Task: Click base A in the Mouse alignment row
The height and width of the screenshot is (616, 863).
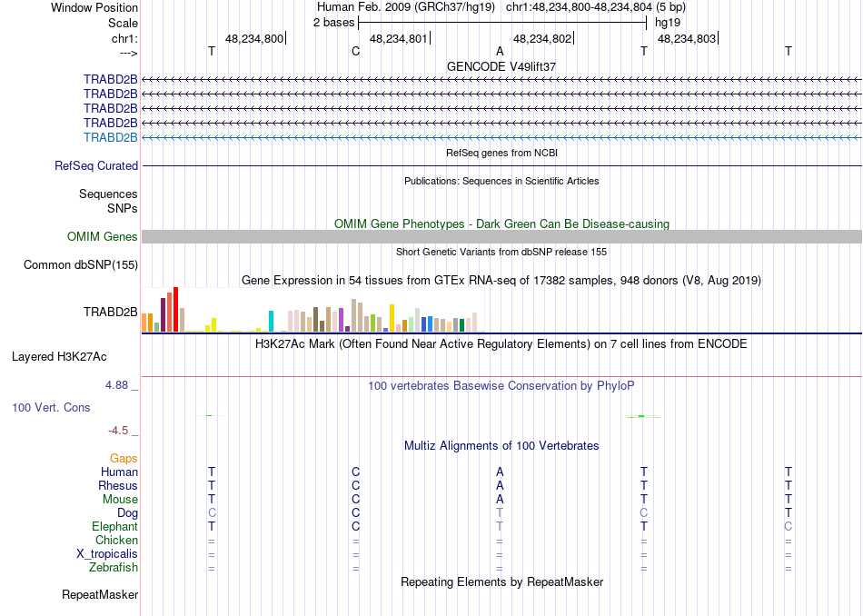Action: (500, 500)
